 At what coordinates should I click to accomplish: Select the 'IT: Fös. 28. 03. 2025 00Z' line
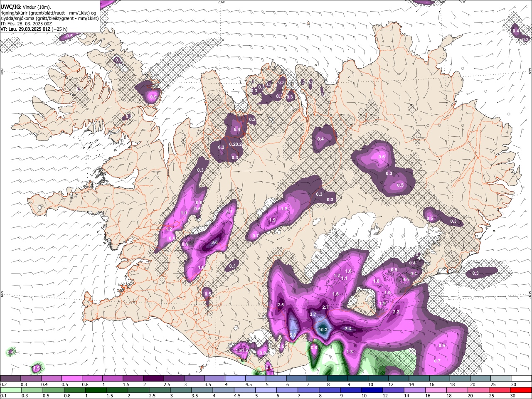tap(26, 24)
